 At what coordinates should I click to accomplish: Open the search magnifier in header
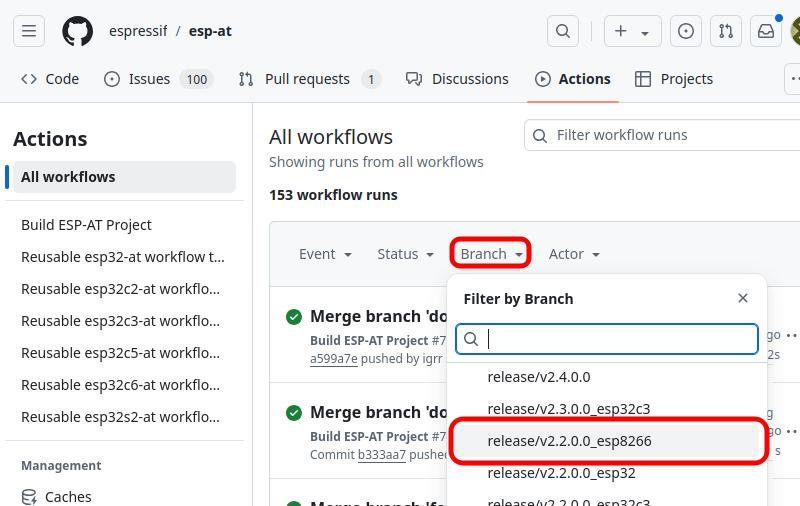(x=564, y=31)
